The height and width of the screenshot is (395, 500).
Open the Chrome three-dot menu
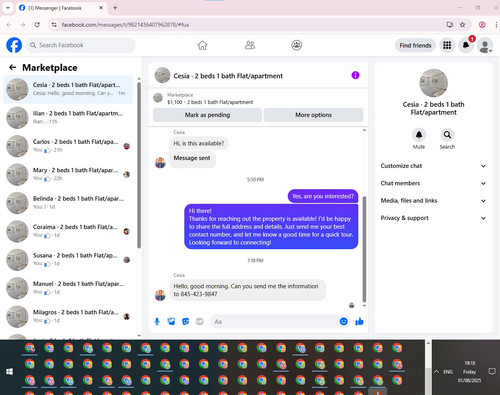(x=496, y=24)
